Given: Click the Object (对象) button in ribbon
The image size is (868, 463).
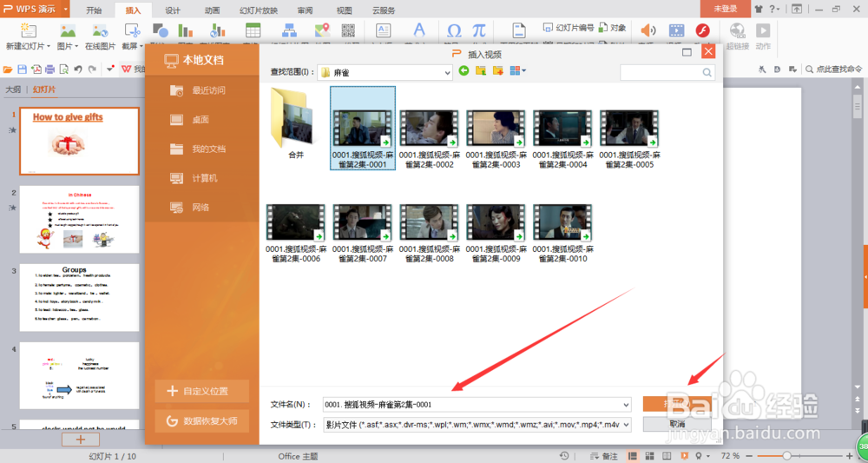Looking at the screenshot, I should pyautogui.click(x=613, y=27).
